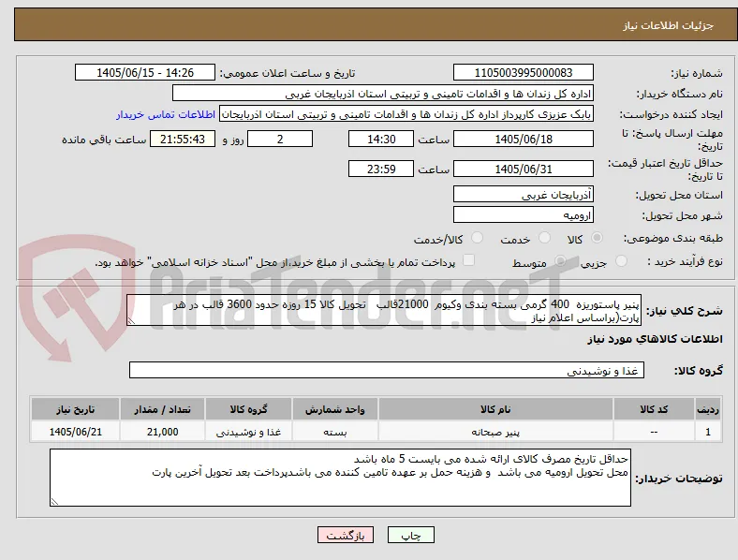Click the buyer organization name field

pos(383,93)
